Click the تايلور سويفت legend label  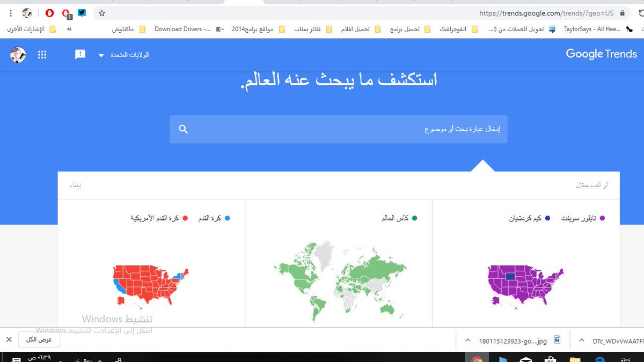(x=577, y=218)
